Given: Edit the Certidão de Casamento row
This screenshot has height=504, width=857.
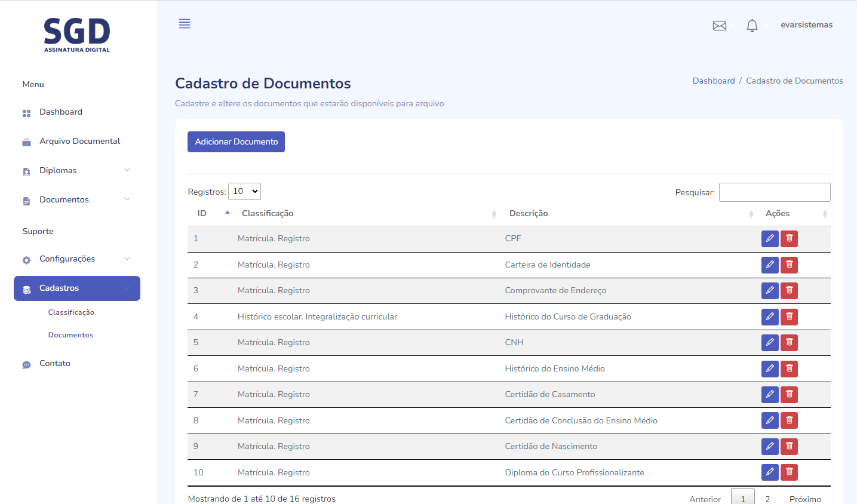Looking at the screenshot, I should pos(770,395).
